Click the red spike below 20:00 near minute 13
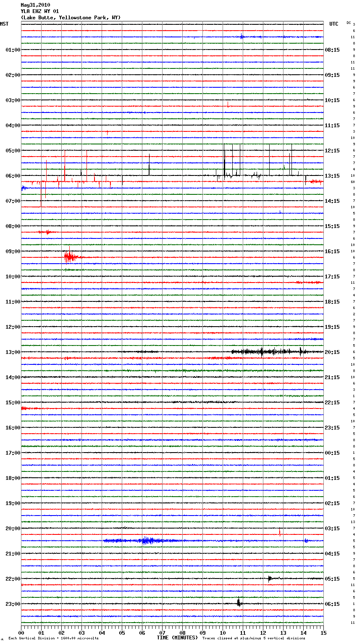357x644 pixels. pos(280,533)
